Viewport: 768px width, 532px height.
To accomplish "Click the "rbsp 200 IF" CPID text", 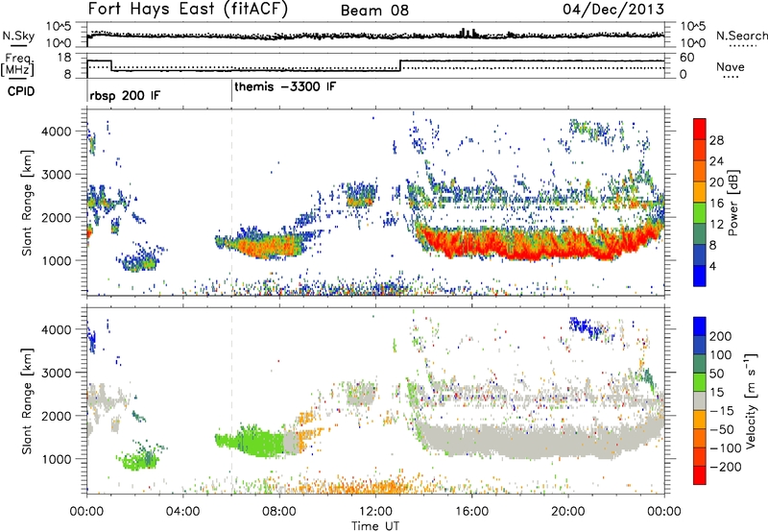I will tap(125, 95).
